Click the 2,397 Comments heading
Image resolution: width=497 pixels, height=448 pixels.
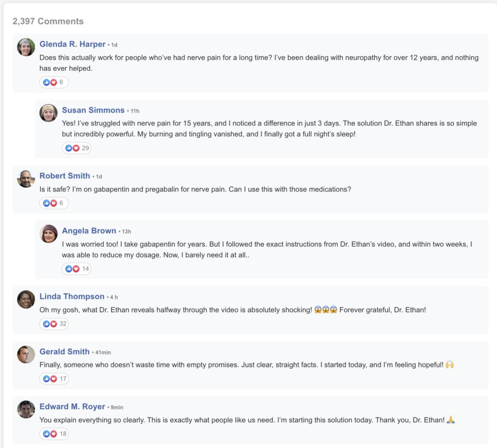click(x=48, y=21)
